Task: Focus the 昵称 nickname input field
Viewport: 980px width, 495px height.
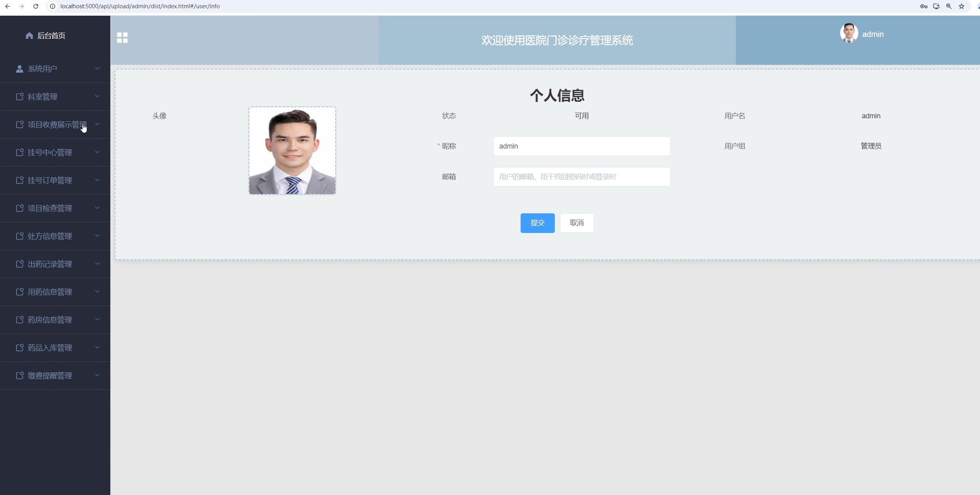Action: click(x=581, y=146)
